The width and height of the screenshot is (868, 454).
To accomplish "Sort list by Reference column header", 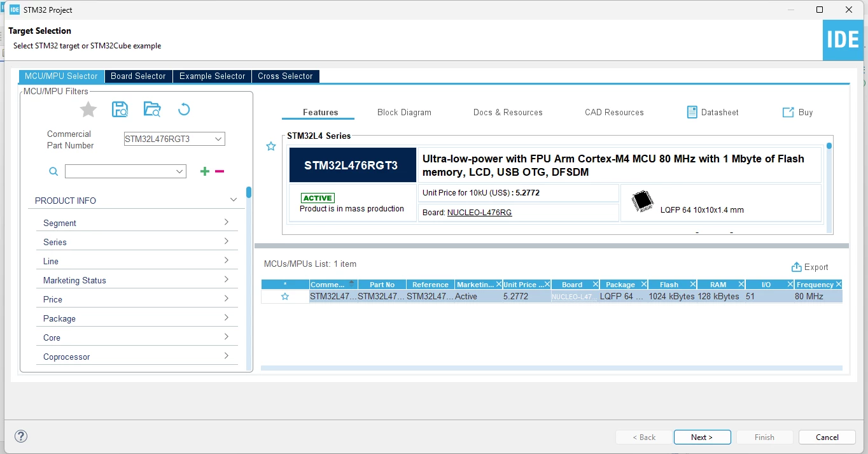I will [430, 285].
